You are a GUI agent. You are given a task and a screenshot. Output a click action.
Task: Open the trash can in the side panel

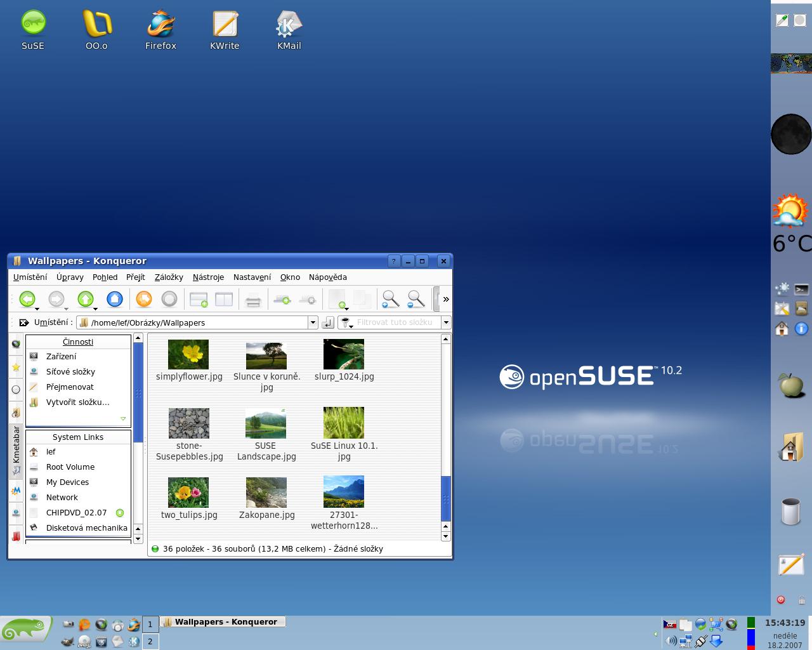791,512
